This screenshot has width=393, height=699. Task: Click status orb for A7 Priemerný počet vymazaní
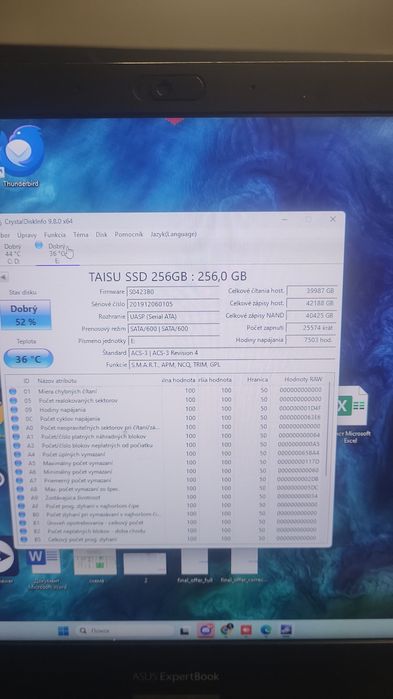[20, 480]
